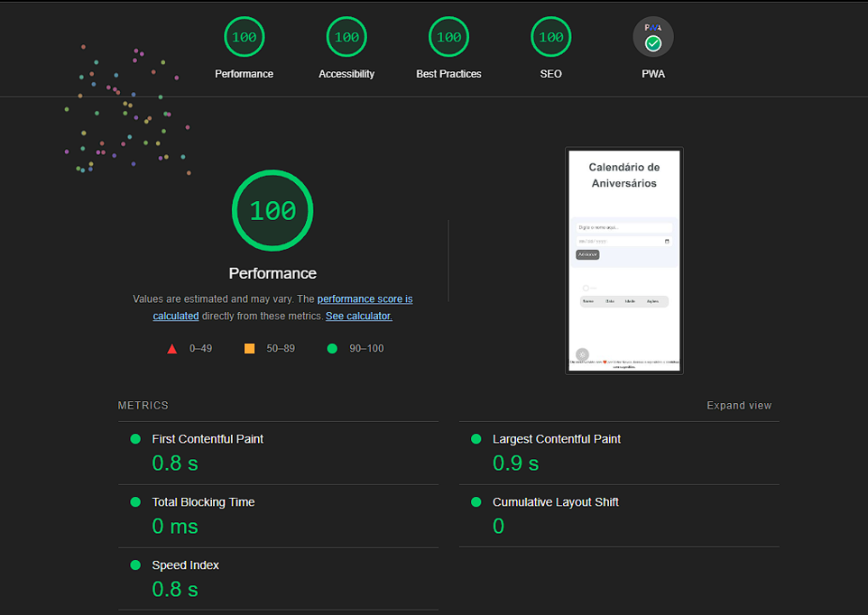Click the 'First Contentful Paint' metric label

tap(208, 439)
